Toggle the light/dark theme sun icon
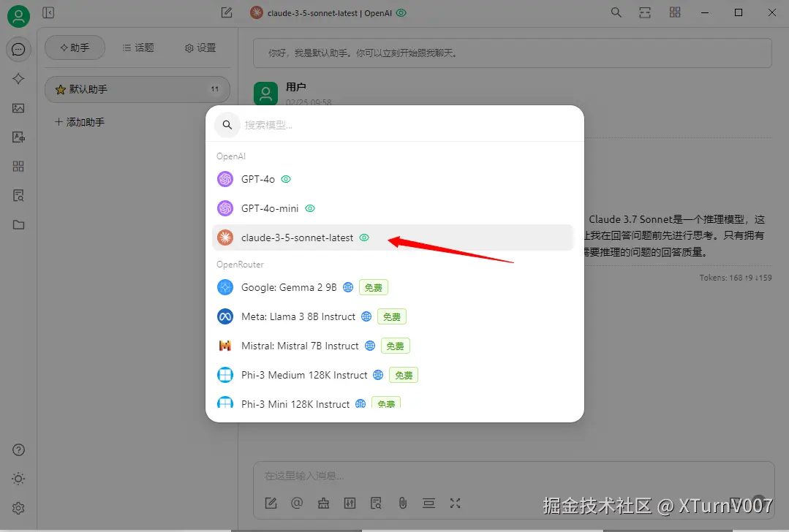This screenshot has width=789, height=532. coord(18,479)
